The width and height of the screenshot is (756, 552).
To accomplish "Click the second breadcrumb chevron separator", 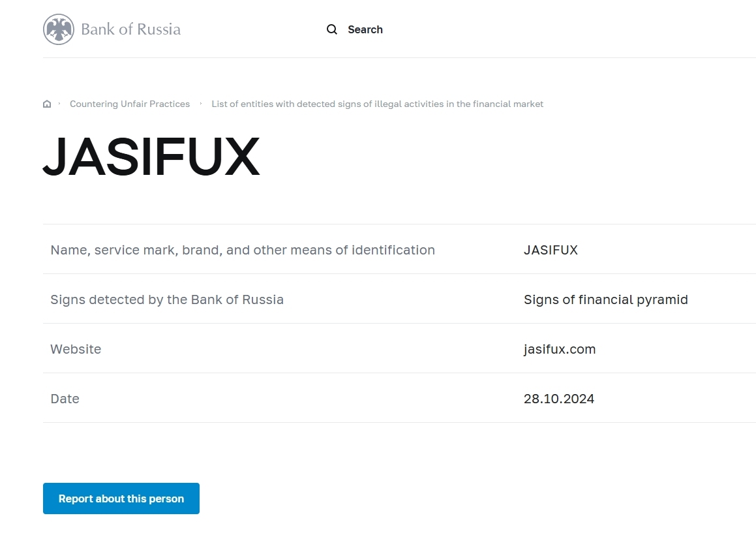I will 200,104.
